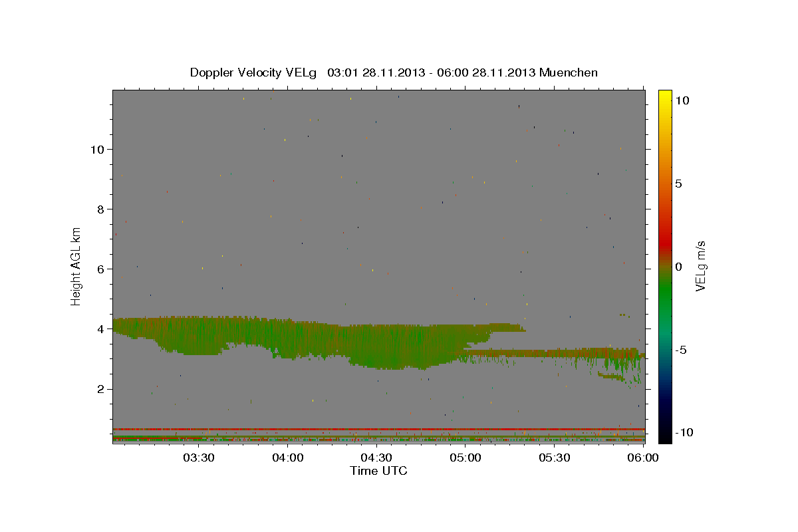Click the '06:00' time axis label
Viewport: 798px width, 532px height.
643,458
